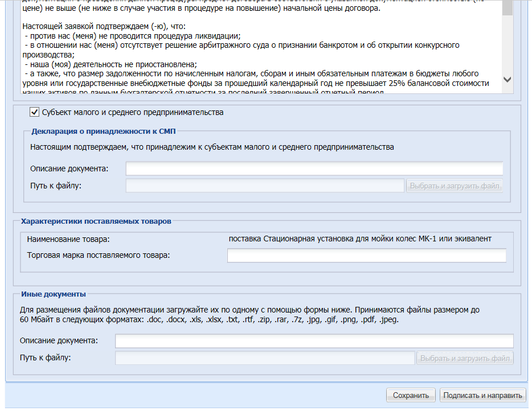The width and height of the screenshot is (532, 411).
Task: Click the product name text about Стационарная установка МК-1
Action: click(360, 239)
